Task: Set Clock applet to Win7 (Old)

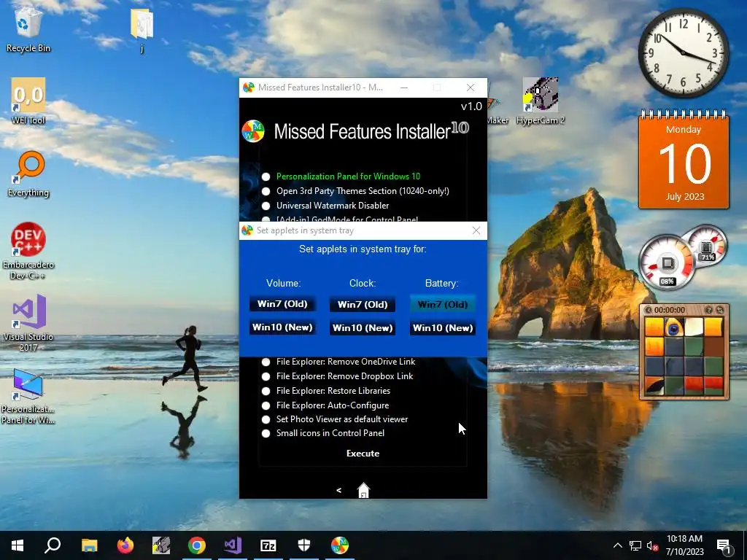Action: click(363, 304)
